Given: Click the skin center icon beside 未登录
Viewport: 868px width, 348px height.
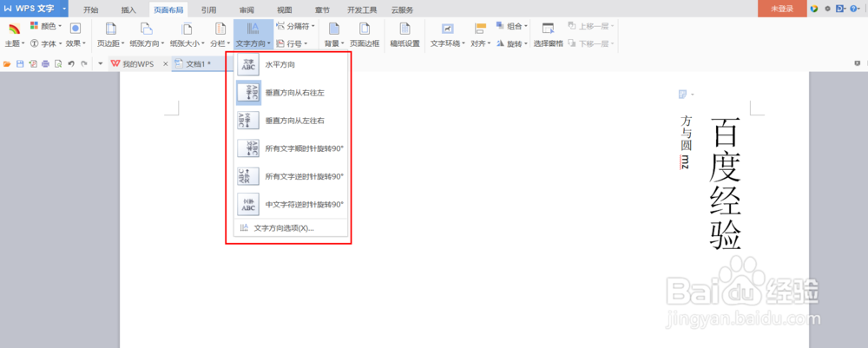Looking at the screenshot, I should (x=814, y=9).
